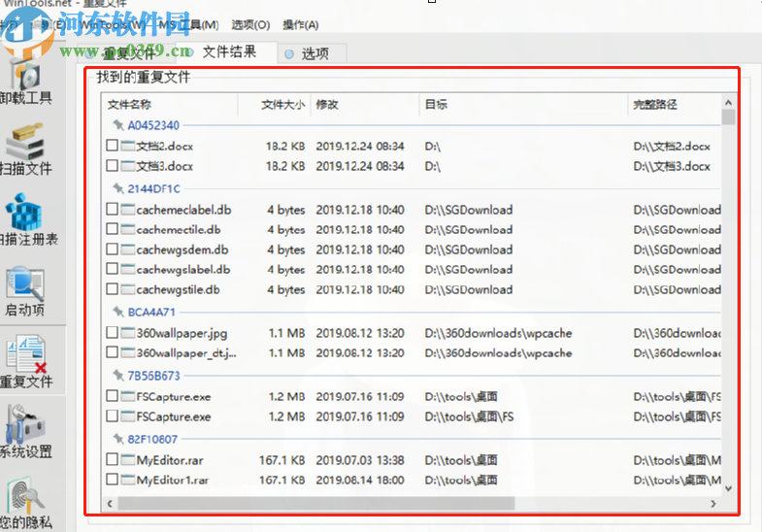
Task: Collapse group A0452340 pin icon
Action: click(118, 125)
